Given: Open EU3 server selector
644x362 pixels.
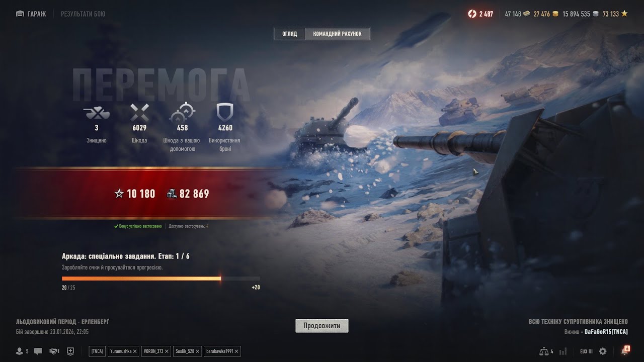Looking at the screenshot, I should tap(586, 351).
